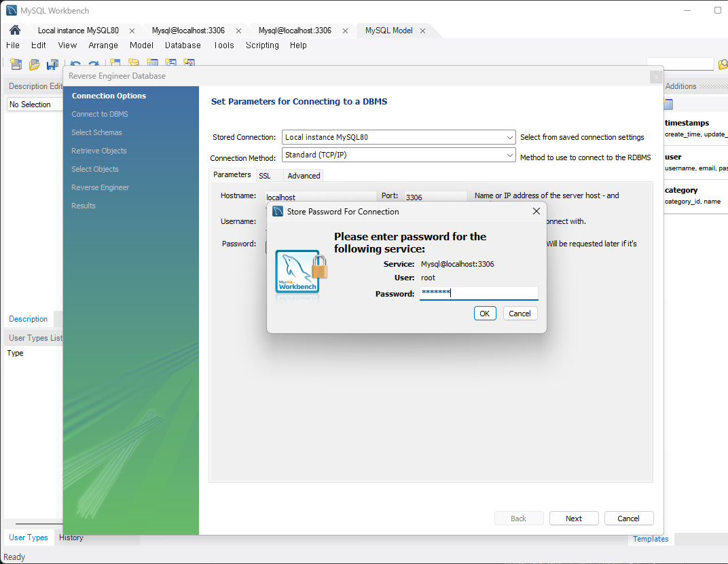Open the File menu
Screen dimensions: 728x564
[12, 45]
